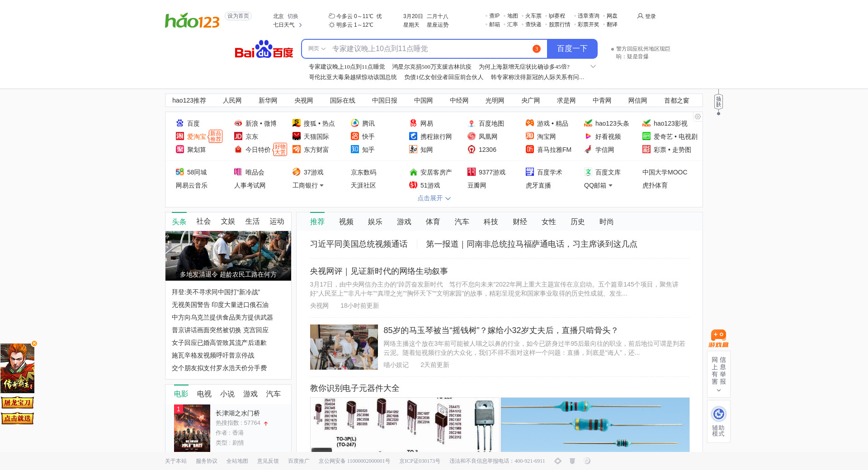The image size is (868, 470).
Task: Click the 58同城 icon
Action: pos(180,172)
